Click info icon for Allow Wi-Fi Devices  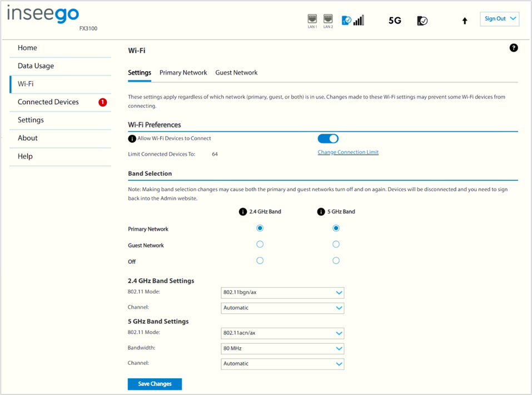pyautogui.click(x=132, y=139)
